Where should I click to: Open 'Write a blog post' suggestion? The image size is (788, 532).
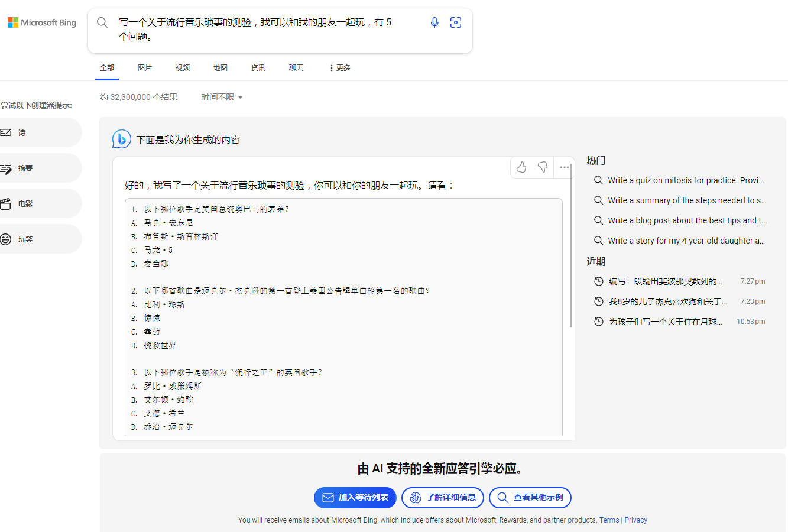pyautogui.click(x=687, y=220)
